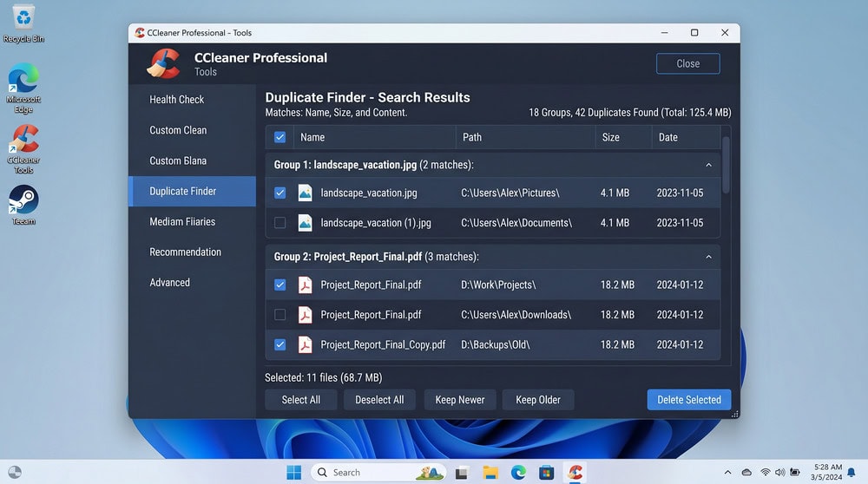Click Delete Selected button
868x484 pixels.
(x=689, y=399)
